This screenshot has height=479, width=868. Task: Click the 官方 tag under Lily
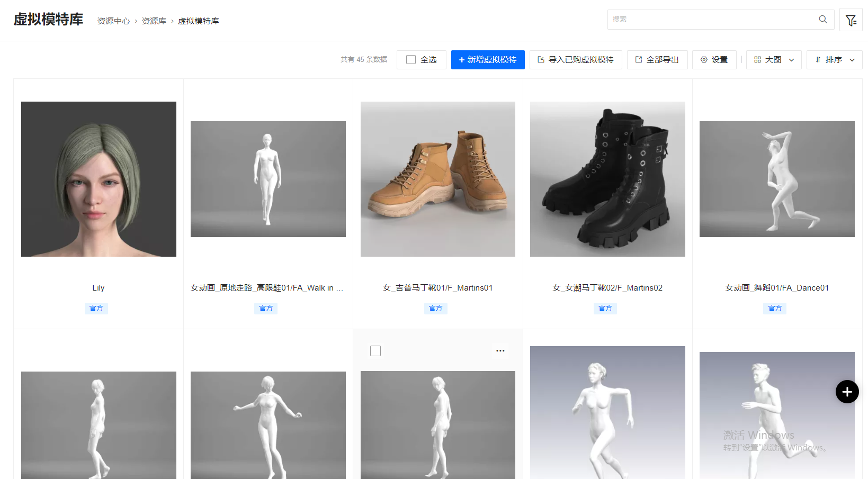[x=96, y=309]
